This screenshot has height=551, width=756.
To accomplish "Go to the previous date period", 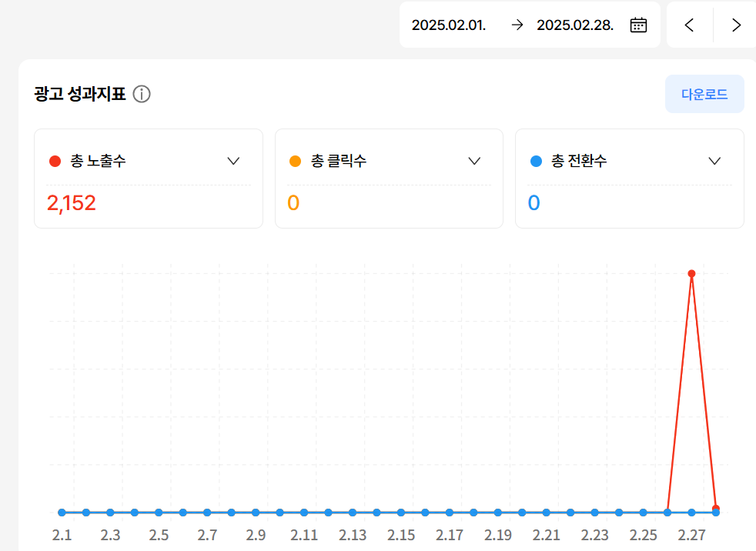I will (x=690, y=25).
